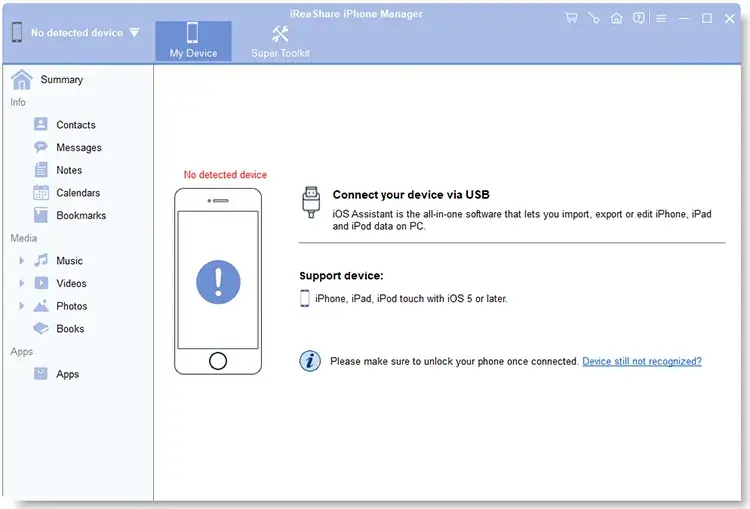This screenshot has width=750, height=509.
Task: Expand the Videos tree node
Action: [22, 284]
